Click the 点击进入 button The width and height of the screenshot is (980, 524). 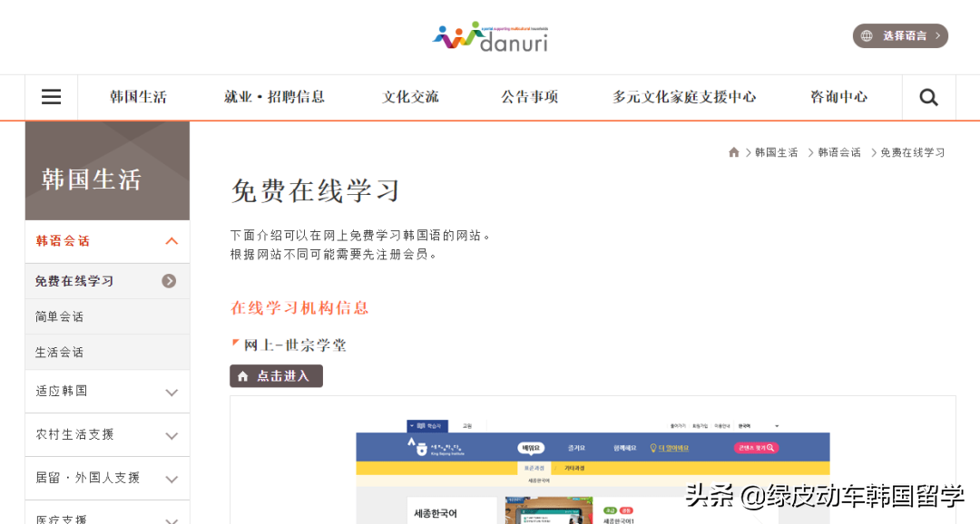coord(276,376)
